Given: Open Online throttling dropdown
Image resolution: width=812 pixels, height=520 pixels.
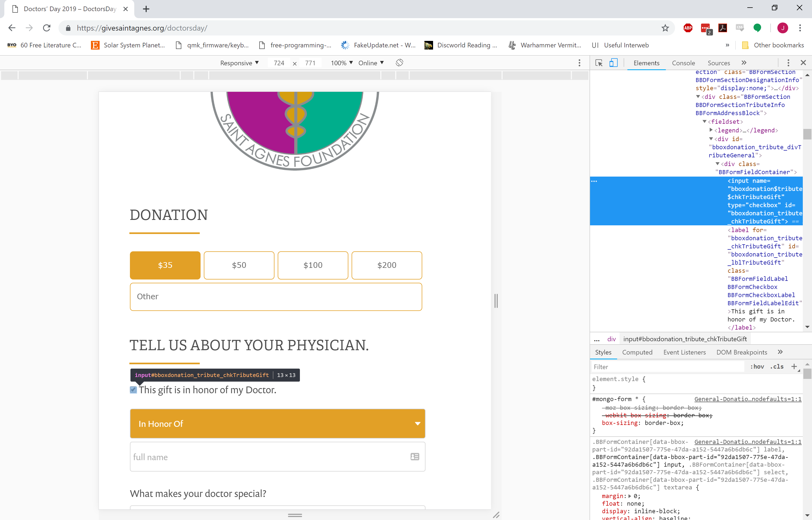Looking at the screenshot, I should coord(371,63).
